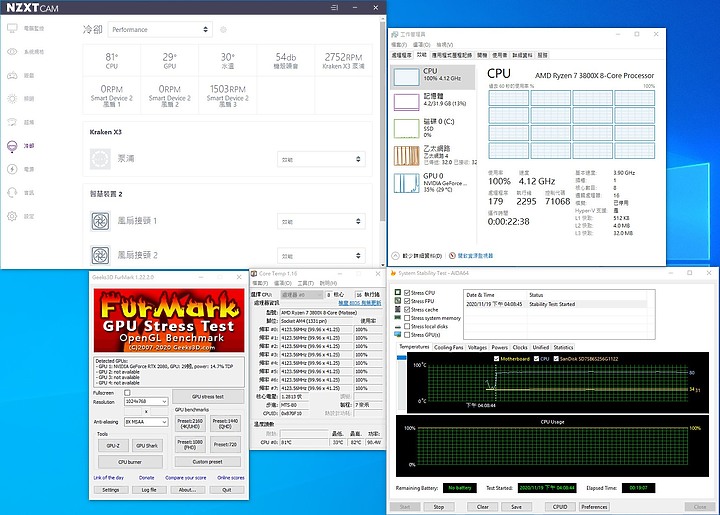Screen dimensions: 720x515
Task: Open the headset audio icon in CAM sidebar
Action: [x=12, y=192]
